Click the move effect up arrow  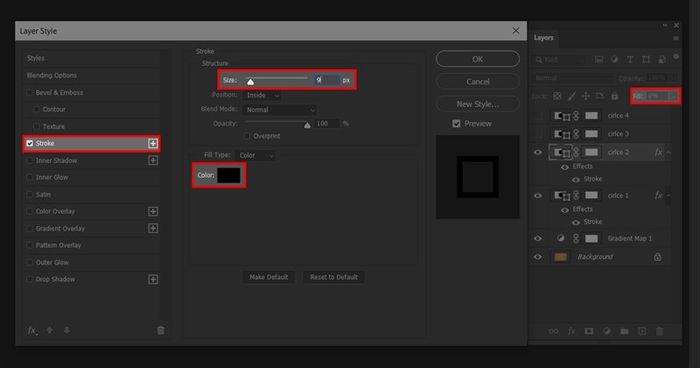[50, 330]
